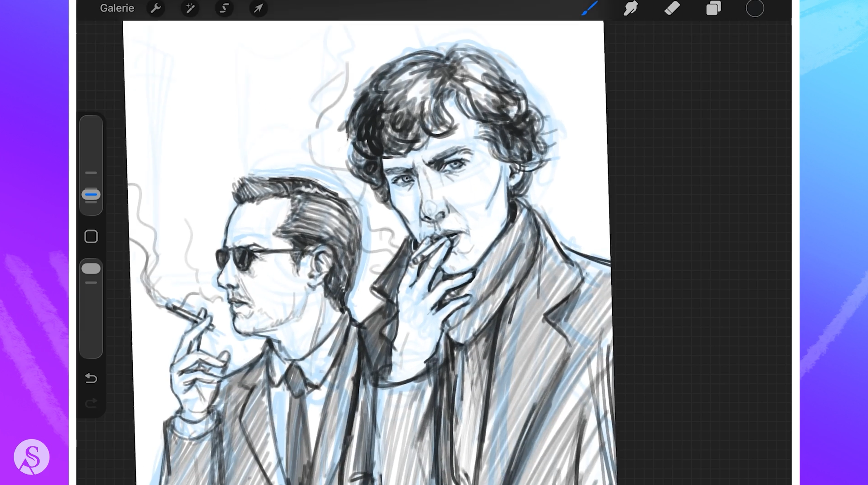This screenshot has height=485, width=868.
Task: Select the Smudge tool
Action: tap(630, 8)
